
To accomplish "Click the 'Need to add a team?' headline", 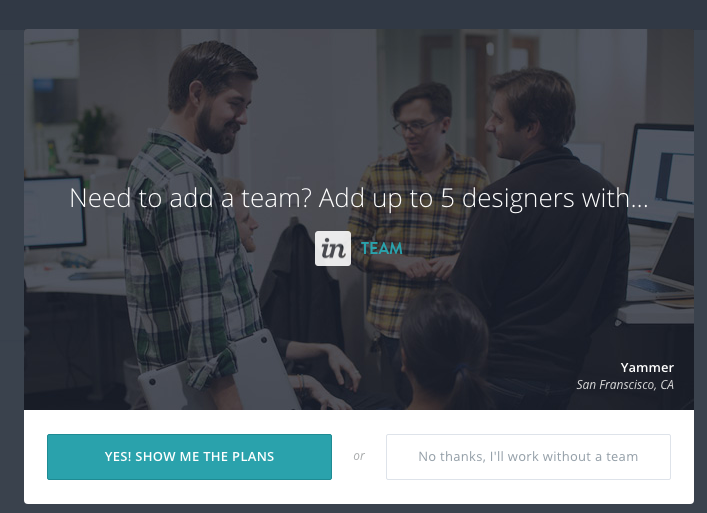I will (359, 198).
